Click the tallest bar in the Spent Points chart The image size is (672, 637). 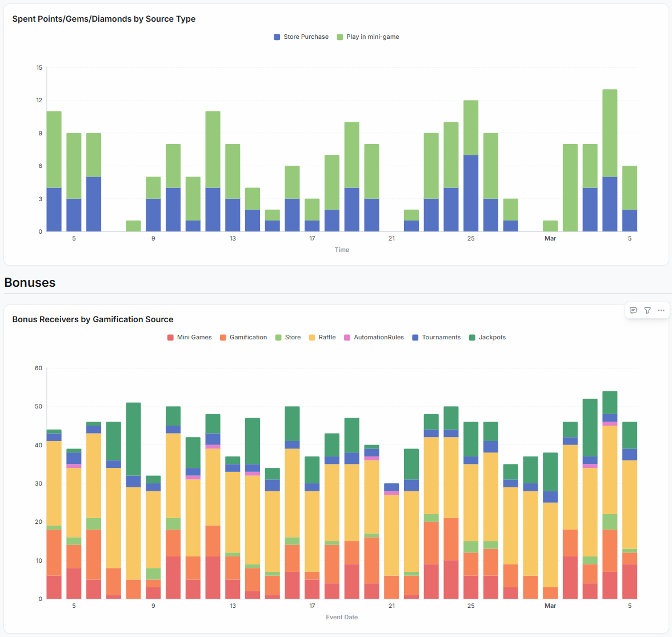610,160
